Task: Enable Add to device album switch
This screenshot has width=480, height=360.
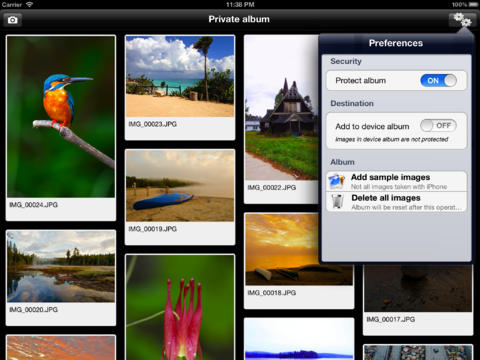Action: (x=438, y=126)
